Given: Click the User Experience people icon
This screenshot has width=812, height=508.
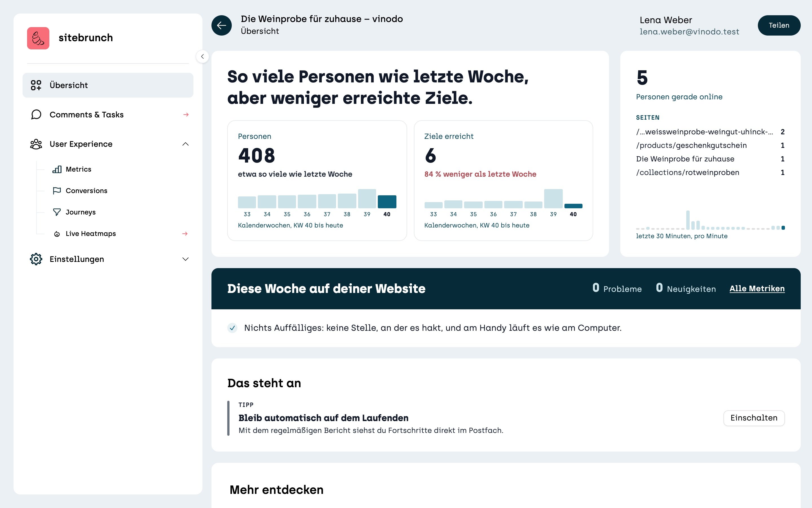Looking at the screenshot, I should tap(36, 144).
